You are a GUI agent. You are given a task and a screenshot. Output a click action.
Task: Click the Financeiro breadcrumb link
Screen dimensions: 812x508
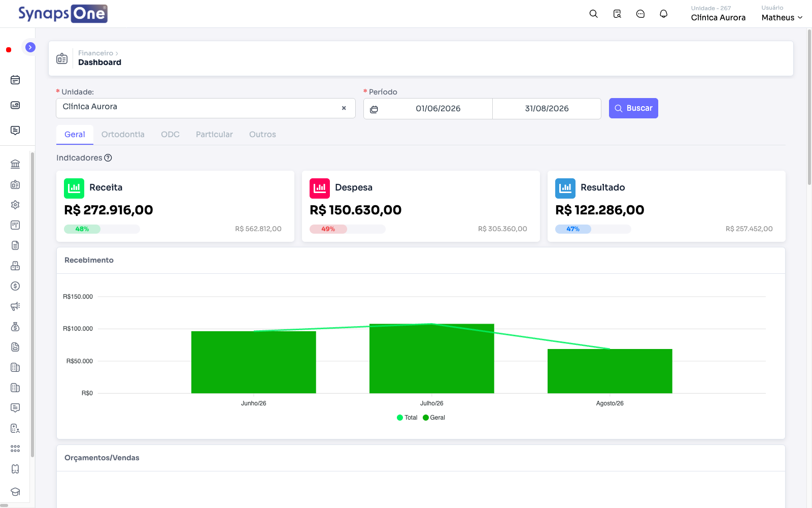click(95, 53)
